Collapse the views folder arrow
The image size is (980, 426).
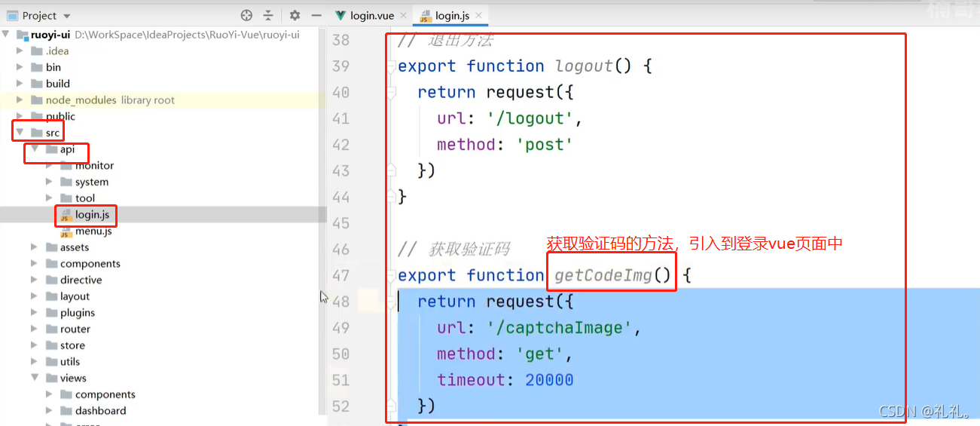tap(35, 378)
